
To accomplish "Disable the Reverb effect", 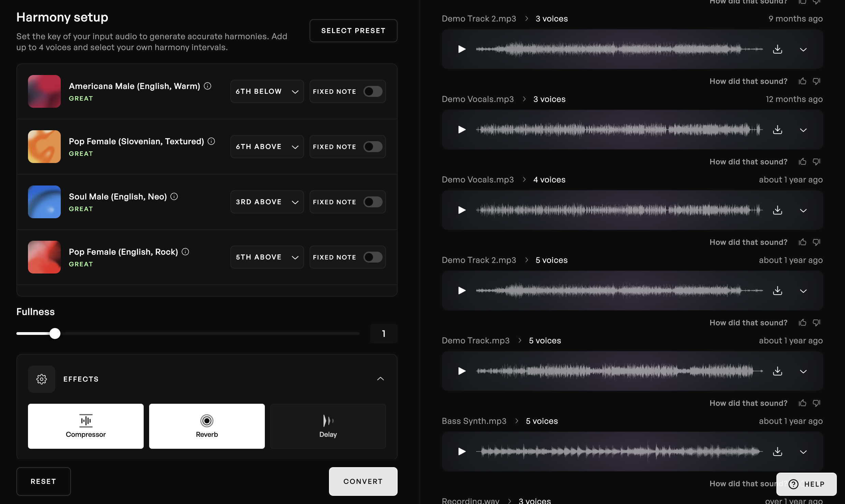I will 207,426.
